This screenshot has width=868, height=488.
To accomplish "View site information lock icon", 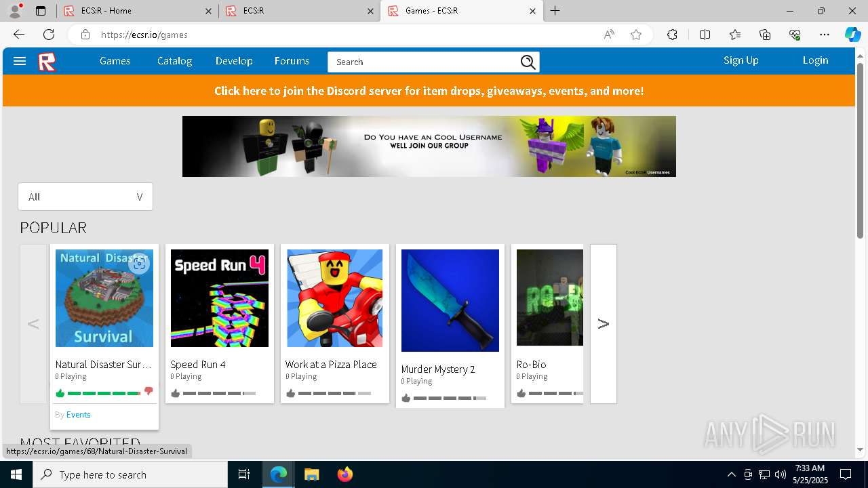I will (85, 35).
